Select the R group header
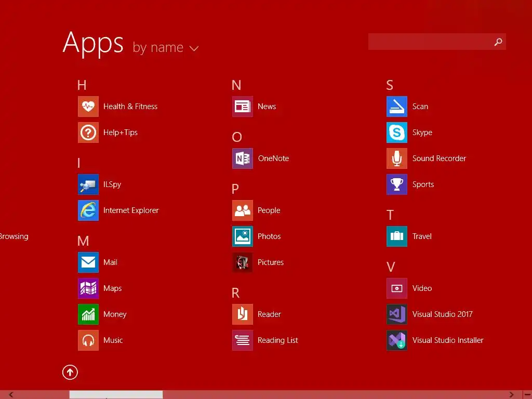The image size is (532, 399). pyautogui.click(x=235, y=293)
